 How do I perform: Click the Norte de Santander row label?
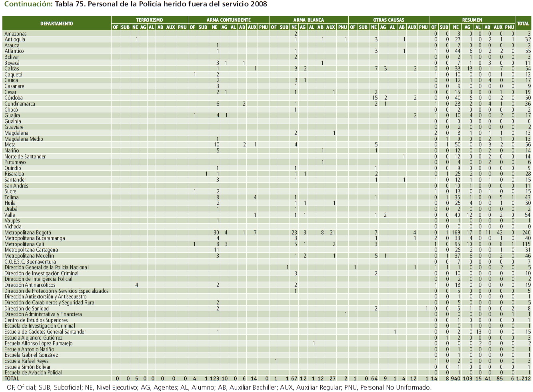tap(25, 156)
